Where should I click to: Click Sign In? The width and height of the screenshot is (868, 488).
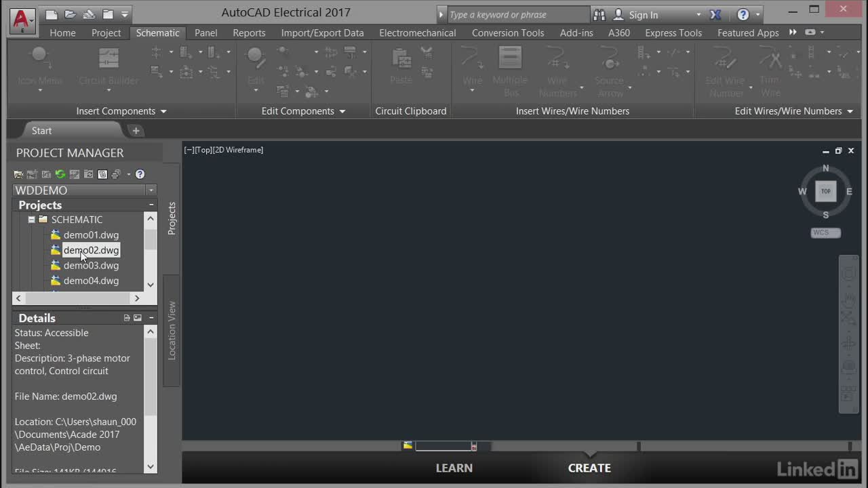644,15
